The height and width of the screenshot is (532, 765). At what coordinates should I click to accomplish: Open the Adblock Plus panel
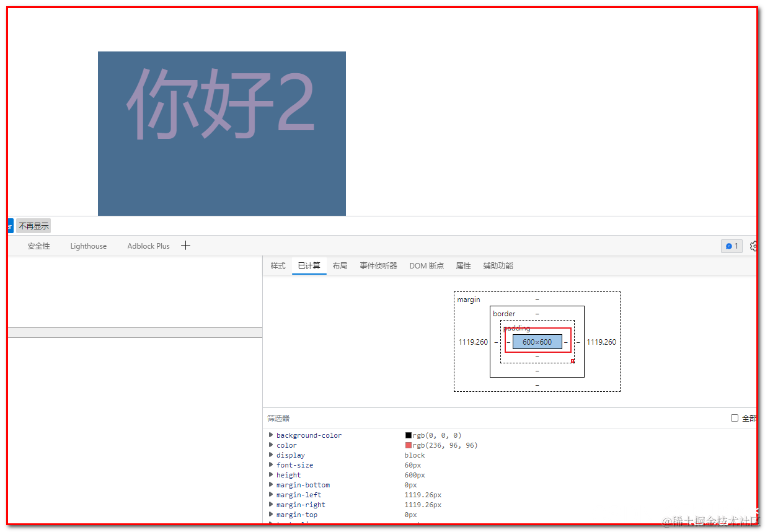(148, 246)
